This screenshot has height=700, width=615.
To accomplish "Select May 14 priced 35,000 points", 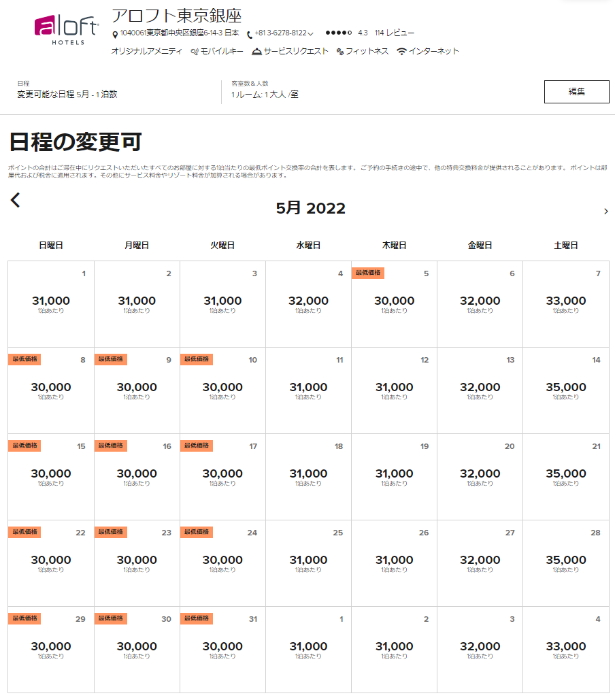I will (565, 390).
